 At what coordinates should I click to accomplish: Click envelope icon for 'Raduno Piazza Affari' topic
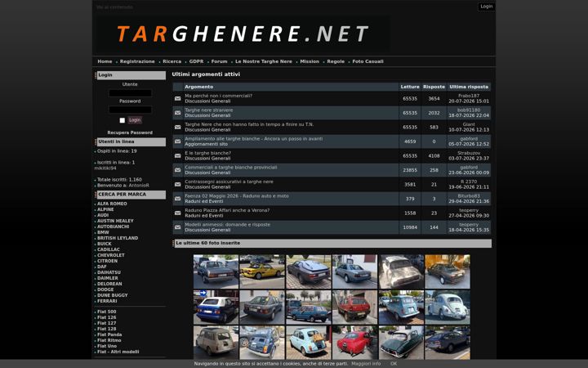coord(178,213)
